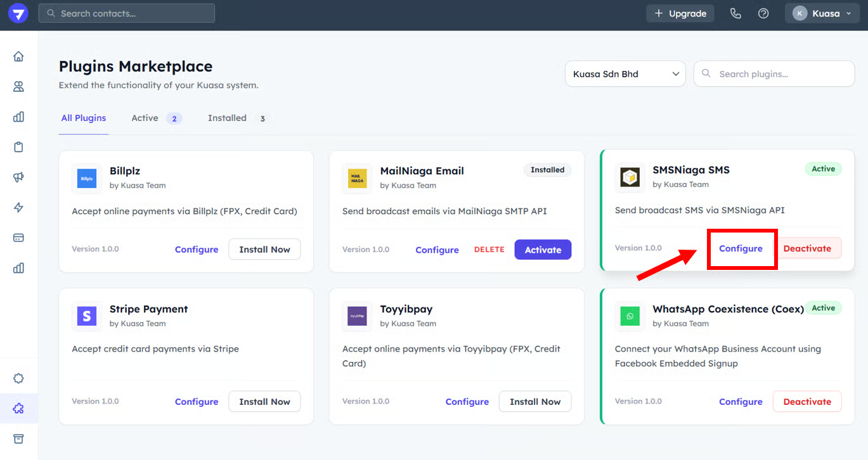Click the archive box icon in sidebar
868x460 pixels.
click(18, 439)
